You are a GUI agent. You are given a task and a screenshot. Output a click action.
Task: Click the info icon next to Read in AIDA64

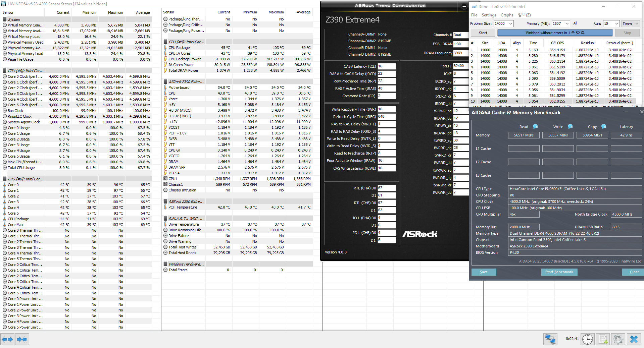click(x=535, y=126)
